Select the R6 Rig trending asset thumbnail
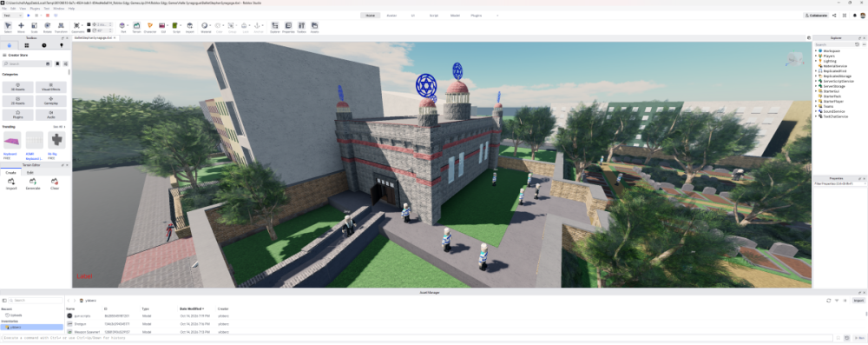 56,140
